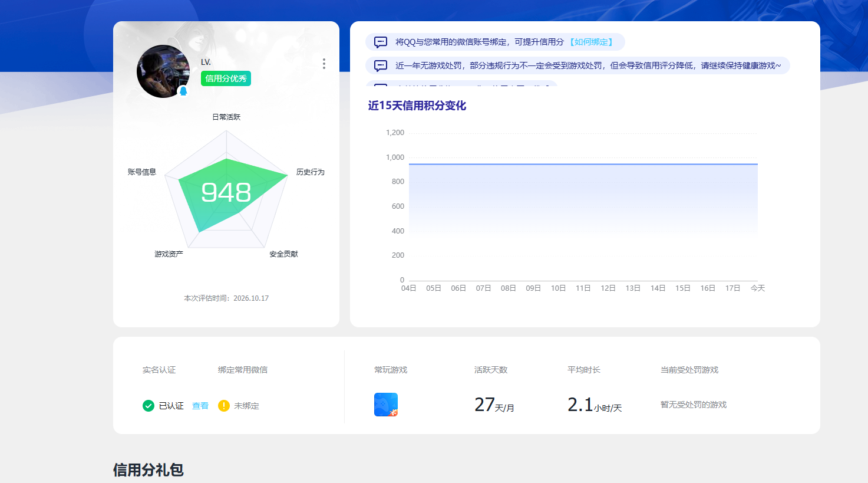
Task: Select the 游戏资产 radar label
Action: click(169, 254)
